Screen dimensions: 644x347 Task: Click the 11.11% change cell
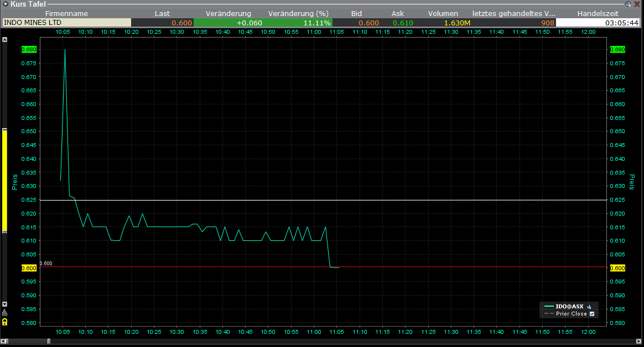click(x=298, y=23)
